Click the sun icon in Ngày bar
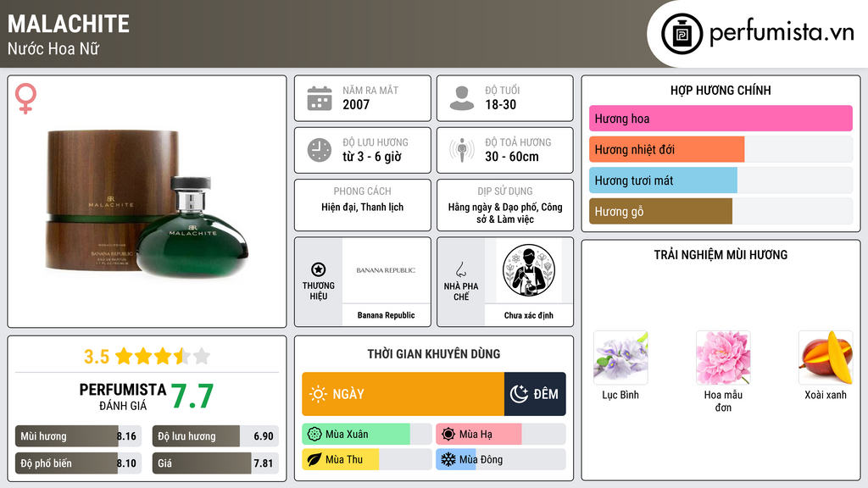 318,394
